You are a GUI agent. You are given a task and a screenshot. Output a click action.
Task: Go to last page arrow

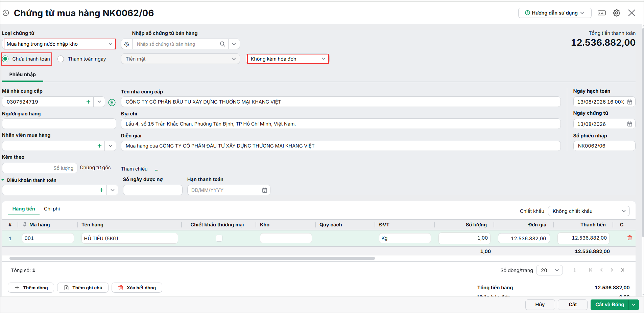622,270
